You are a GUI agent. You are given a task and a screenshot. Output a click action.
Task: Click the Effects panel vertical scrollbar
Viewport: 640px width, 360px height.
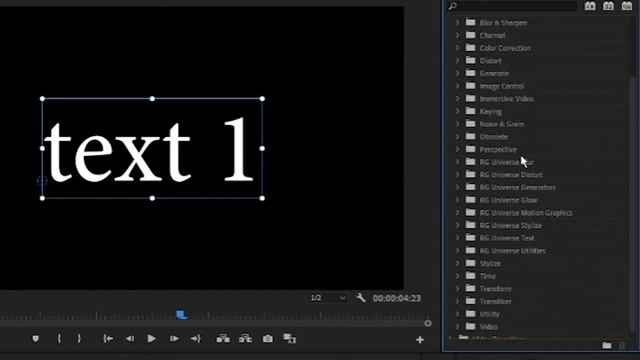(633, 204)
